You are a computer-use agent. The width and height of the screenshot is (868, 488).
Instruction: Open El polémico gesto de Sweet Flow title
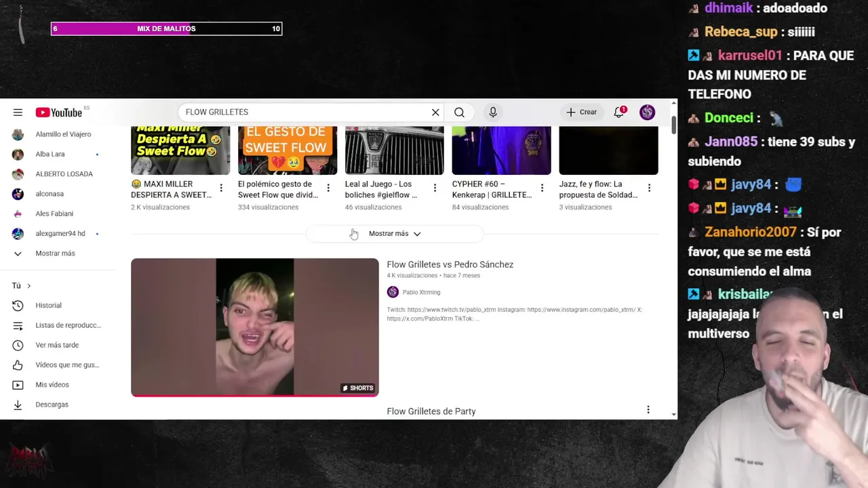[278, 190]
